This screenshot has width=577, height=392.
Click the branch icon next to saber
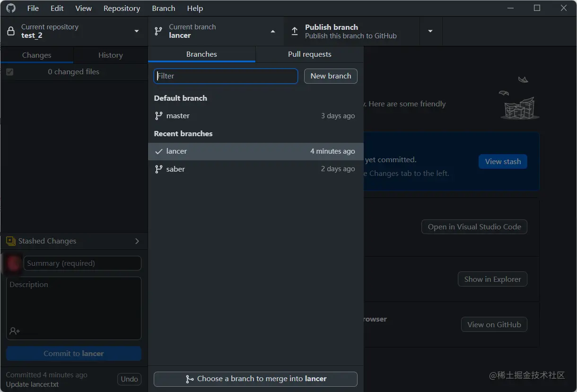pos(159,169)
